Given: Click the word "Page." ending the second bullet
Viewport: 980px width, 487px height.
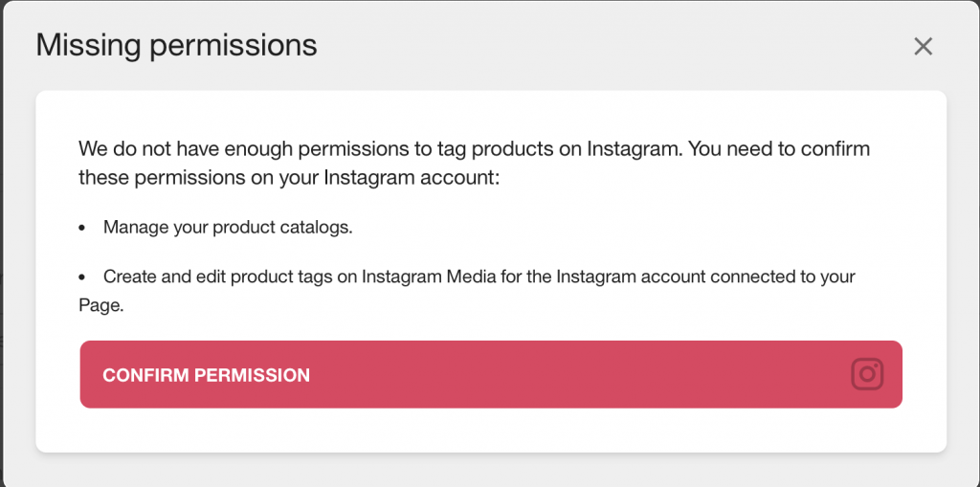Looking at the screenshot, I should (x=101, y=306).
